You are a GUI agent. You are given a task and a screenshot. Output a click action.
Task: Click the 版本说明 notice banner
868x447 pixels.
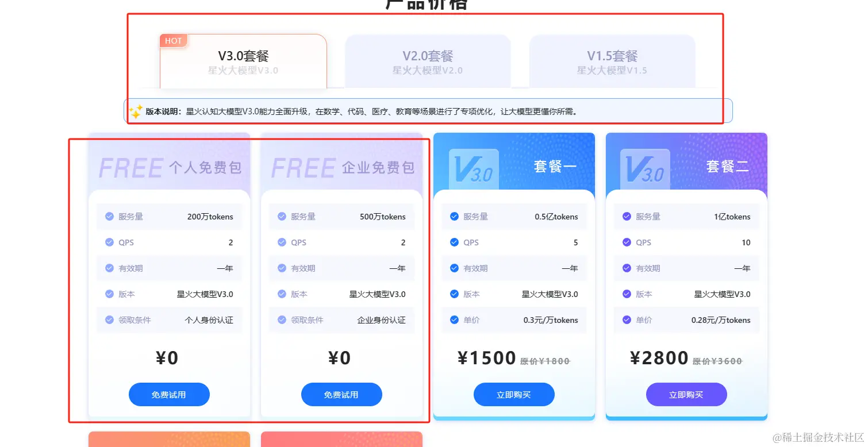[x=428, y=111]
